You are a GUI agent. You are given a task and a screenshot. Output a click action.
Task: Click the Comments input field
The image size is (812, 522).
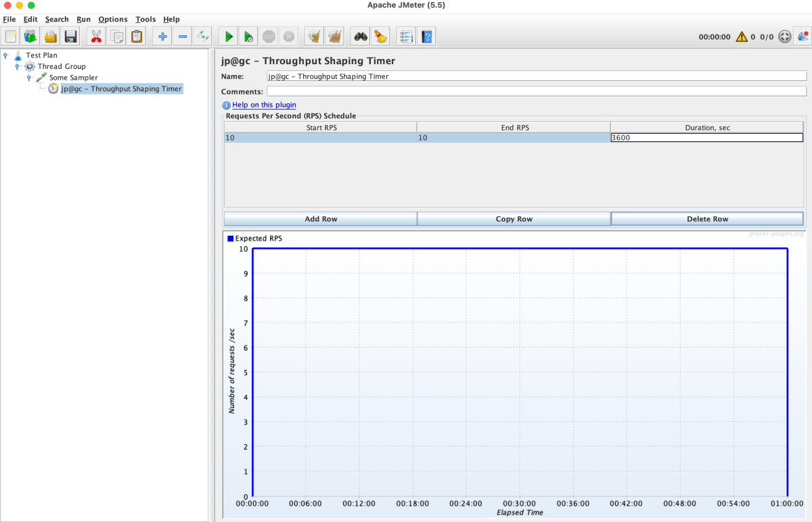click(537, 91)
